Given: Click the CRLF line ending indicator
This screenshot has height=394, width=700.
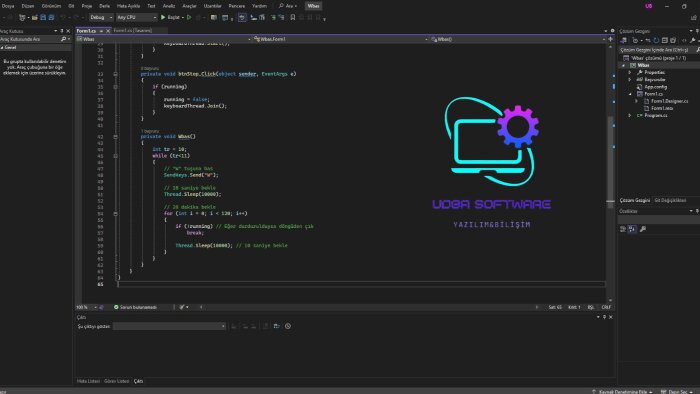Looking at the screenshot, I should [606, 307].
